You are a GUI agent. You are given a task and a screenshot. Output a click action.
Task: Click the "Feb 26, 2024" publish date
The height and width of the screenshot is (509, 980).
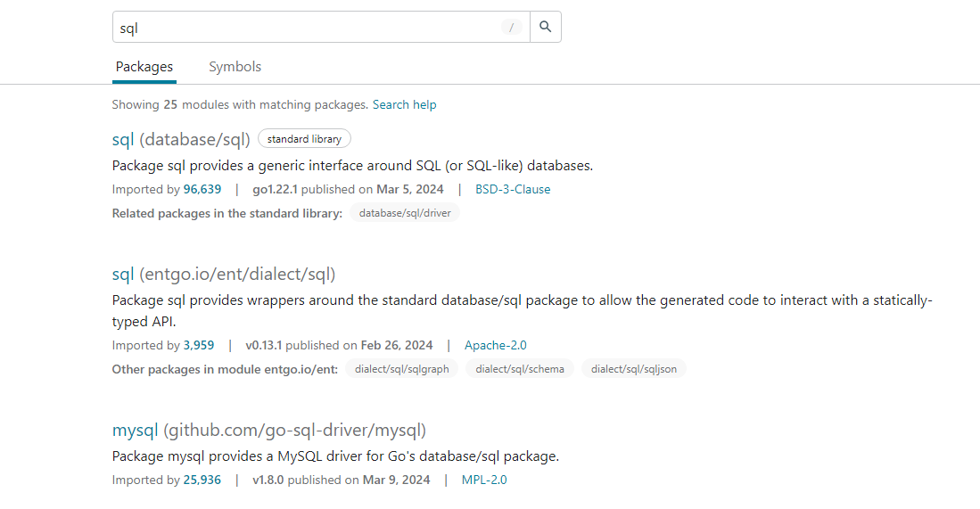click(x=397, y=345)
